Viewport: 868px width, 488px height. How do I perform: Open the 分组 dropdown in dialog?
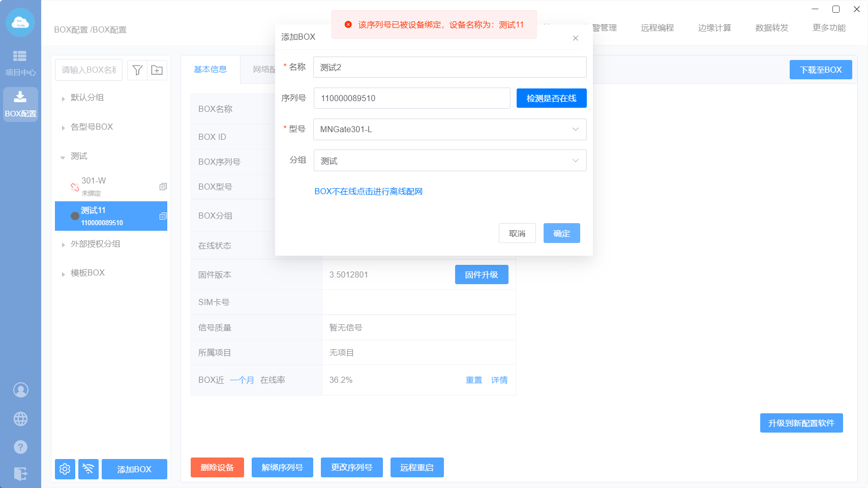click(450, 161)
